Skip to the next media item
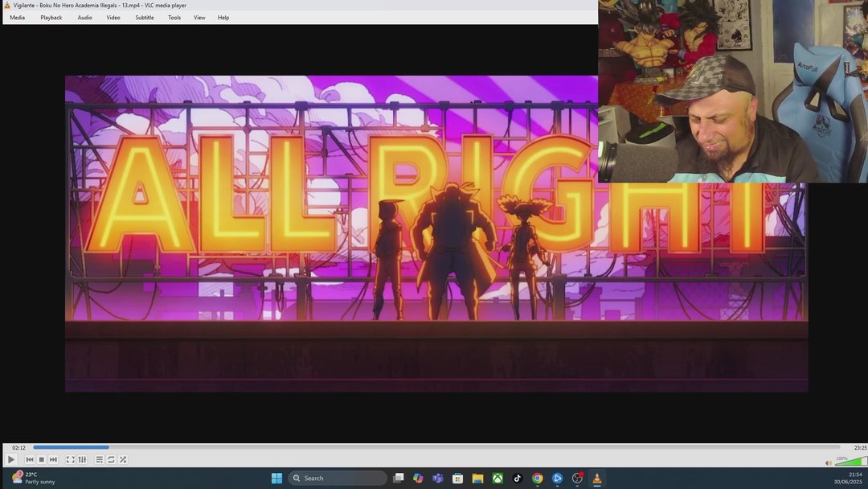The width and height of the screenshot is (868, 489). coord(53,459)
